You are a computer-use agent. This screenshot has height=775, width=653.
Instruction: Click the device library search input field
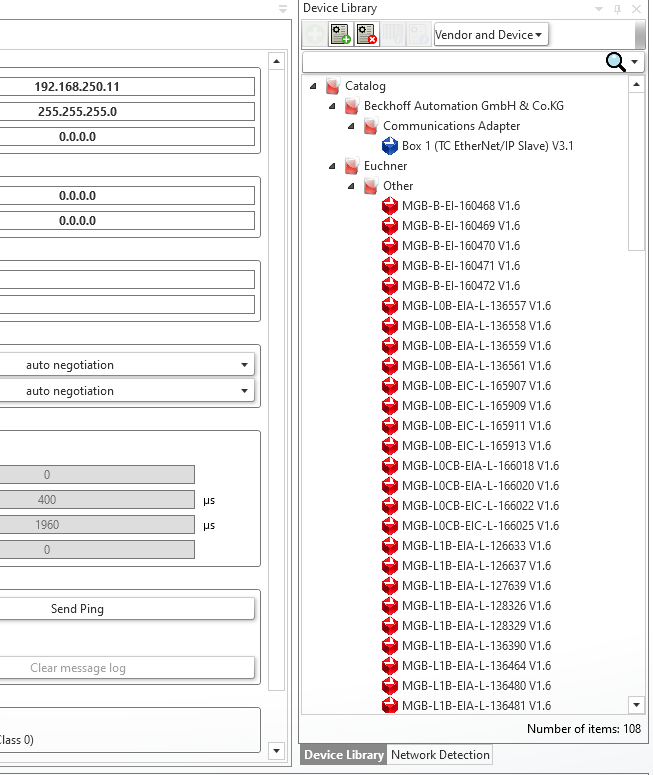point(452,63)
